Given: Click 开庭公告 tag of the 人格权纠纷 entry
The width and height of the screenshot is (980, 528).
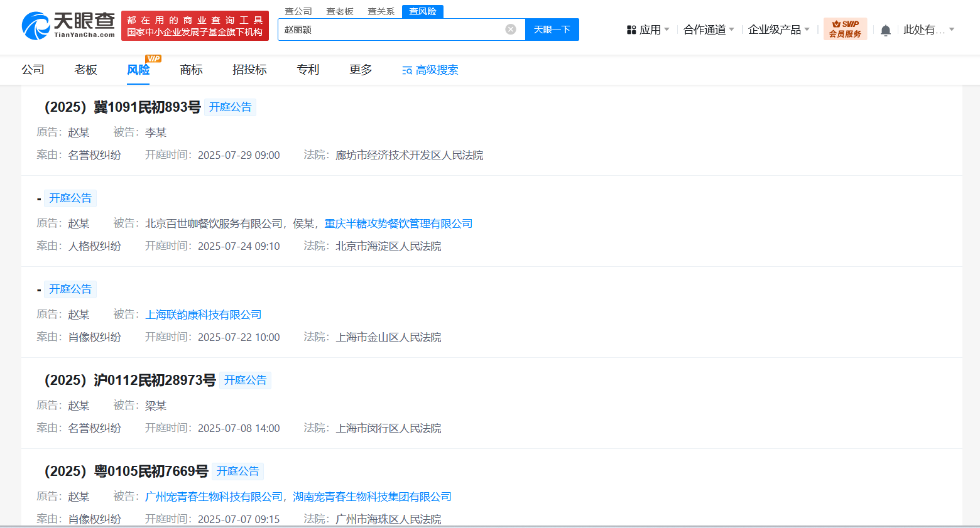Looking at the screenshot, I should click(x=70, y=198).
